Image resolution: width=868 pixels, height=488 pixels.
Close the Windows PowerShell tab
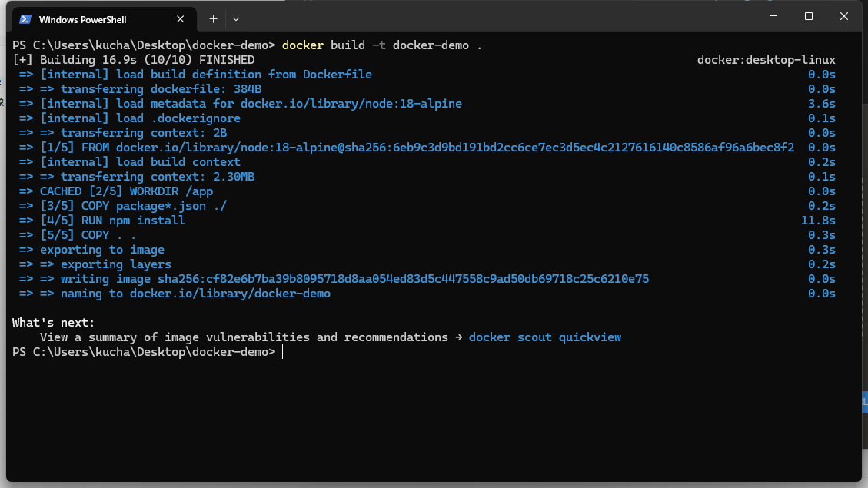(181, 19)
